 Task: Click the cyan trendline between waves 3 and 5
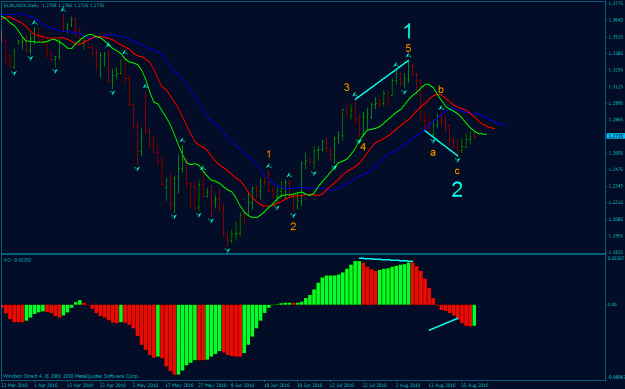coord(381,80)
